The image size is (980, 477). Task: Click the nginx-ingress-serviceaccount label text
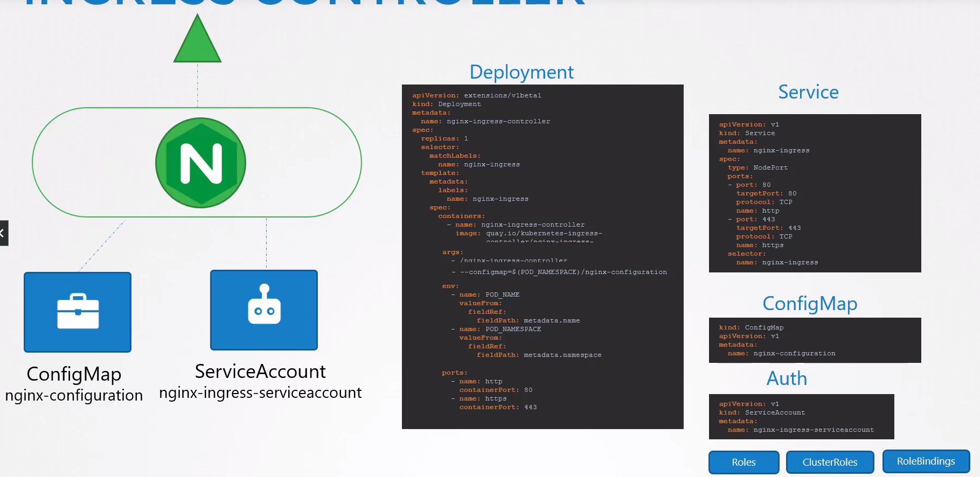pyautogui.click(x=260, y=393)
